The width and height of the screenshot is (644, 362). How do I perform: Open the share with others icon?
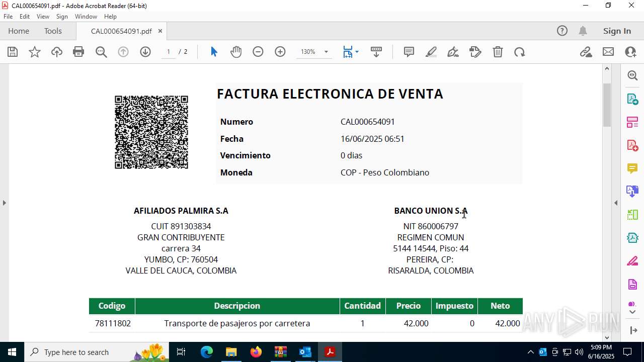pyautogui.click(x=630, y=52)
